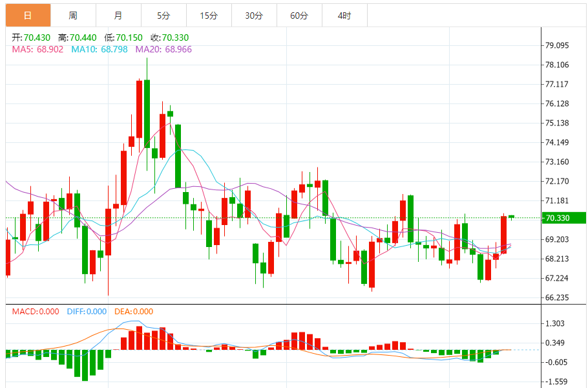Select the MA10: 68.798 legend label
The width and height of the screenshot is (588, 388).
pyautogui.click(x=100, y=49)
